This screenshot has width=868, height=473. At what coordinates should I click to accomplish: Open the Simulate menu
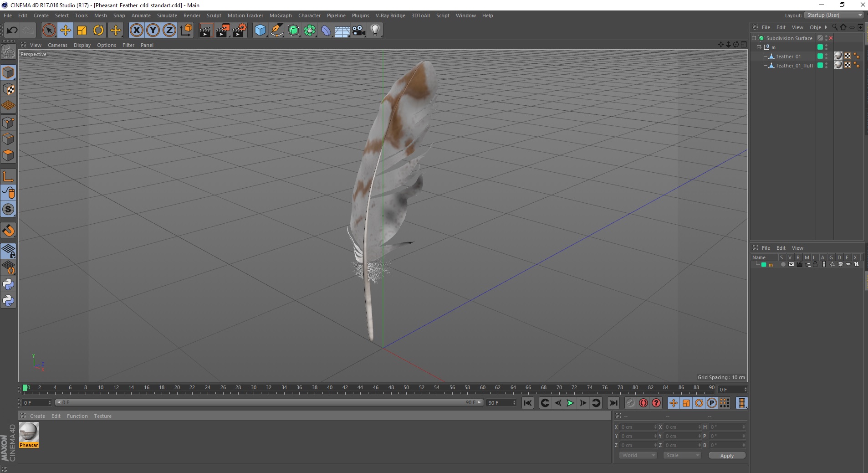pyautogui.click(x=167, y=15)
